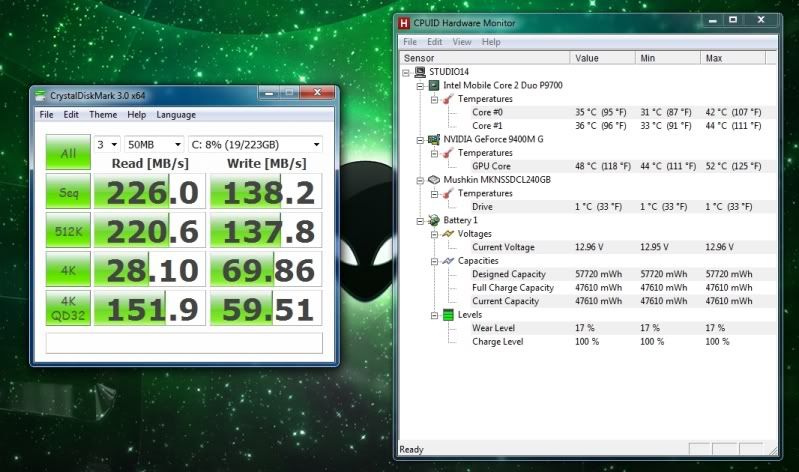
Task: Click the Intel Core 2 Duo processor icon
Action: tap(435, 86)
